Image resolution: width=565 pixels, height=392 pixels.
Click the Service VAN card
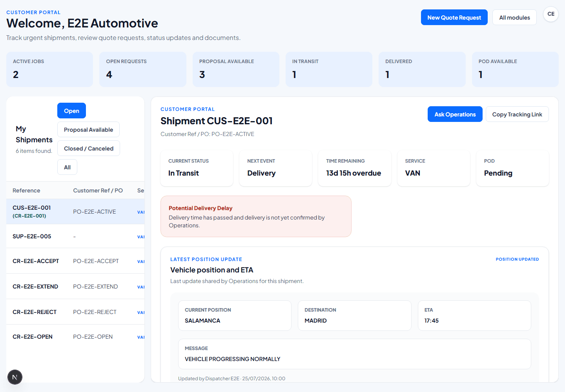(434, 168)
